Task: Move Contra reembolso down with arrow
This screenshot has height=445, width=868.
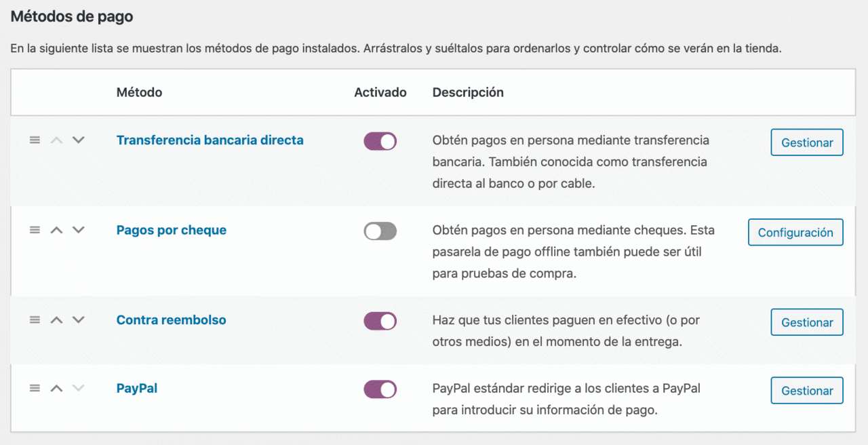Action: pos(79,320)
